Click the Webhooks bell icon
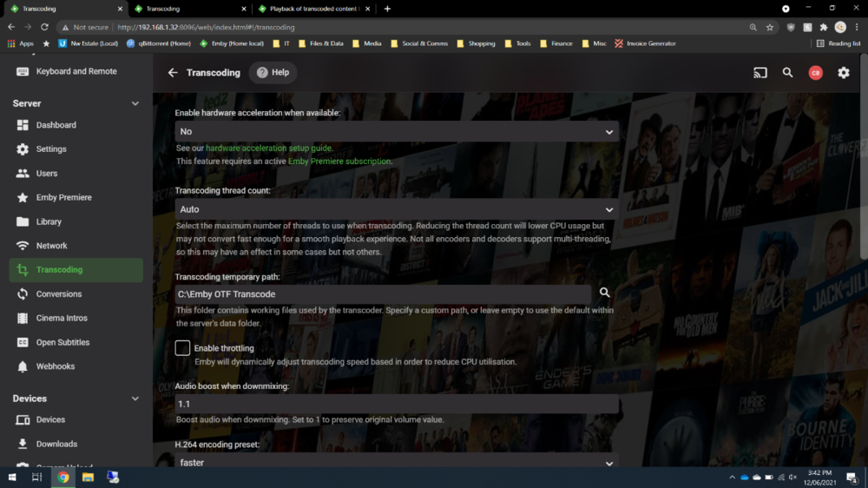 coord(23,366)
